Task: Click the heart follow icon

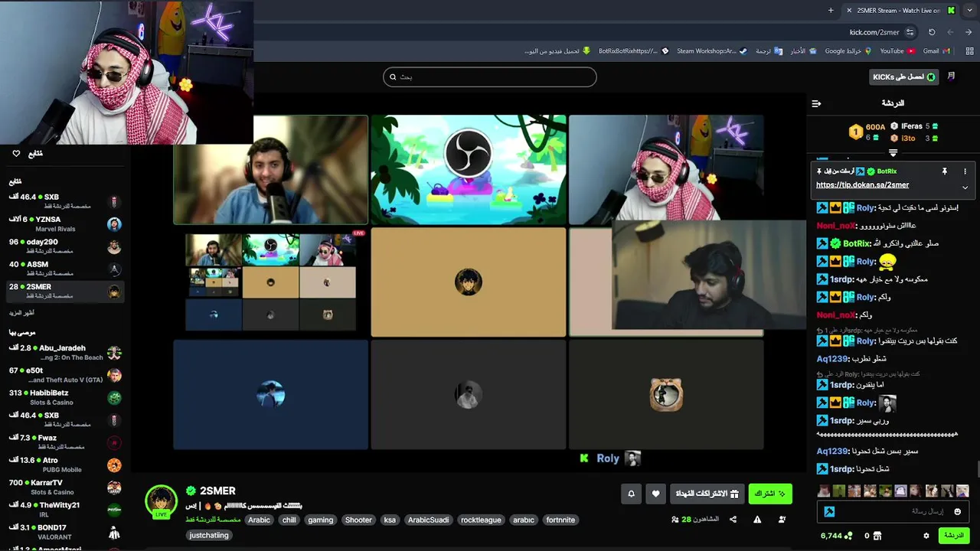Action: 655,494
